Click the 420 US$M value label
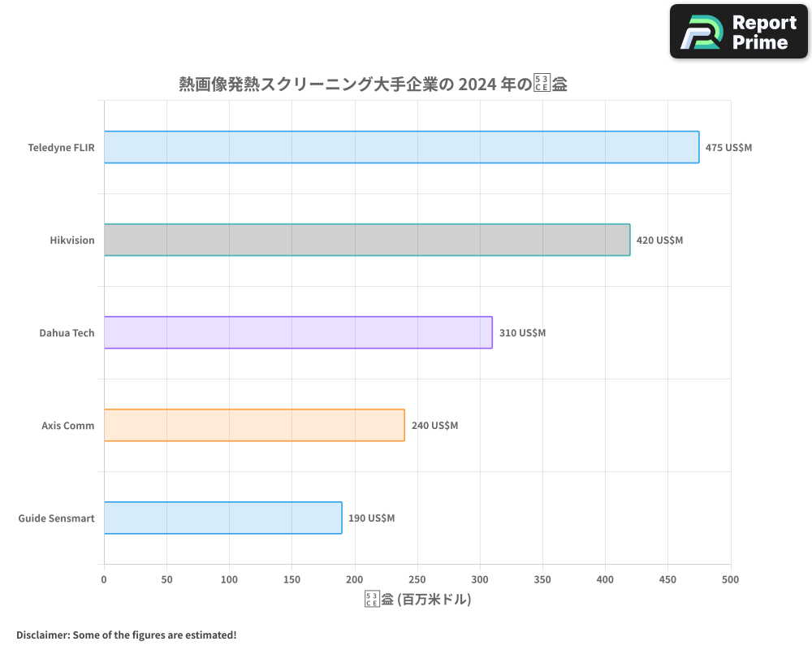This screenshot has height=650, width=812. pyautogui.click(x=659, y=240)
